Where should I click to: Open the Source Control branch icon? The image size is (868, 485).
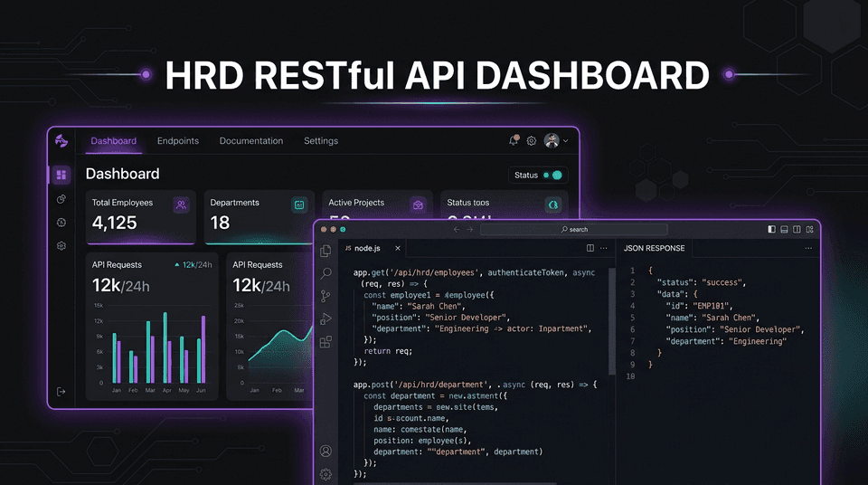point(326,296)
